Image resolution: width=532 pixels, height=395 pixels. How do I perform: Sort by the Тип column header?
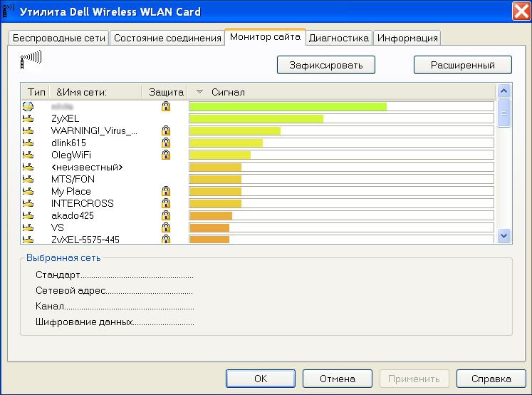(x=36, y=92)
